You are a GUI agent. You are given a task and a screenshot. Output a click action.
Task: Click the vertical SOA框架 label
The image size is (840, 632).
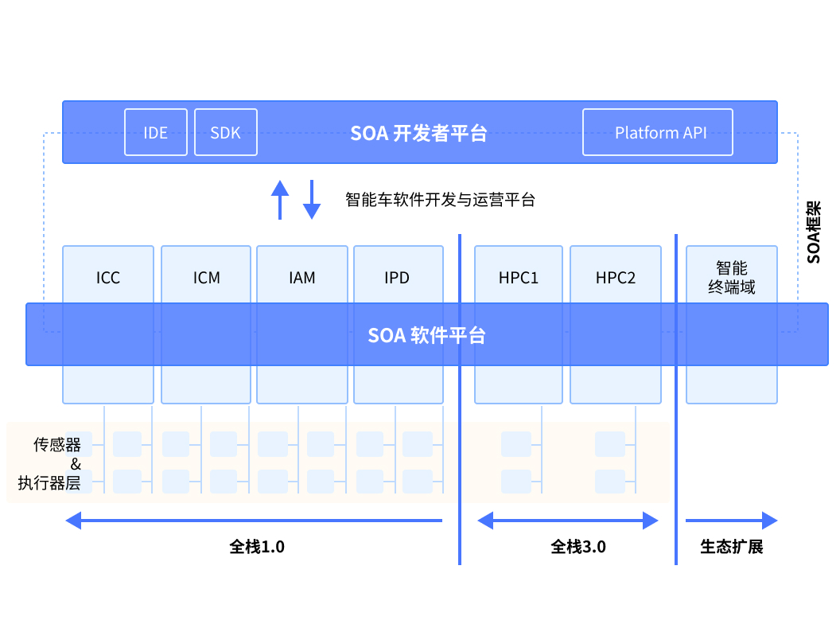(814, 232)
